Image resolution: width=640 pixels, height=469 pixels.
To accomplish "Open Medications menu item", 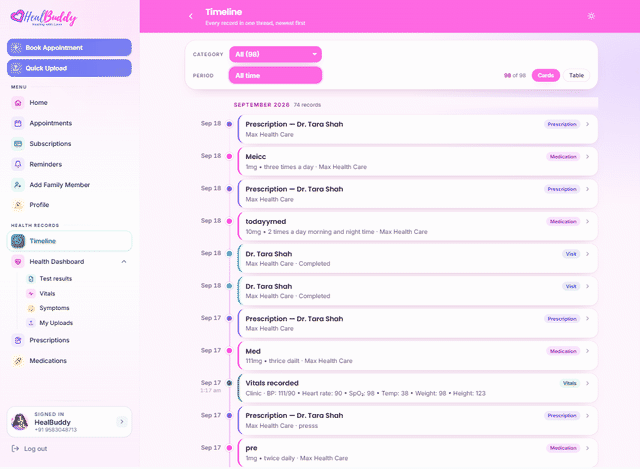I will 69,361.
